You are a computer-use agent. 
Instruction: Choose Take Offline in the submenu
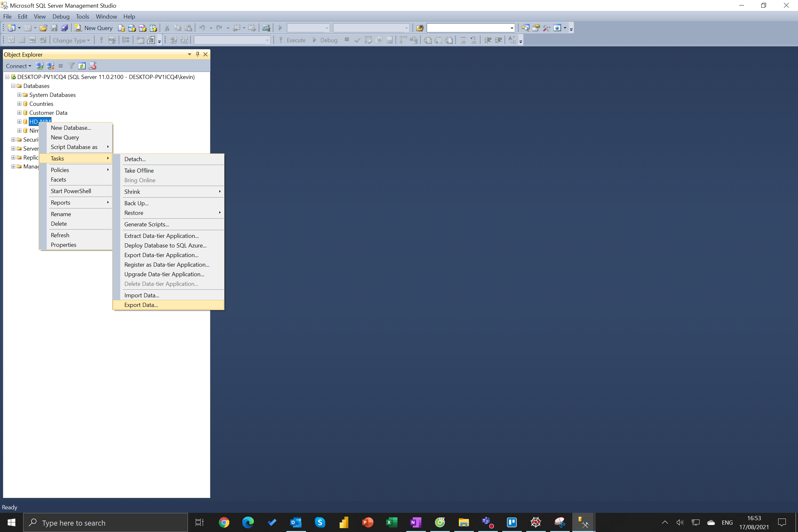coord(168,171)
